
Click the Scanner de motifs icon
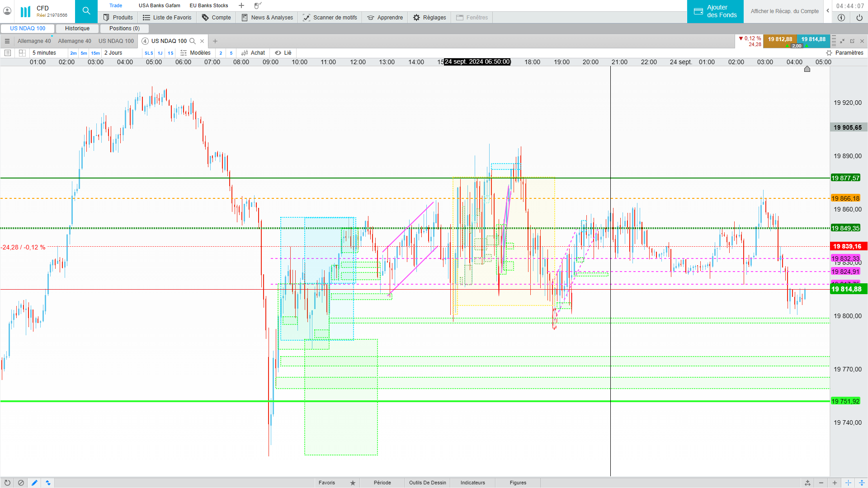pyautogui.click(x=307, y=18)
